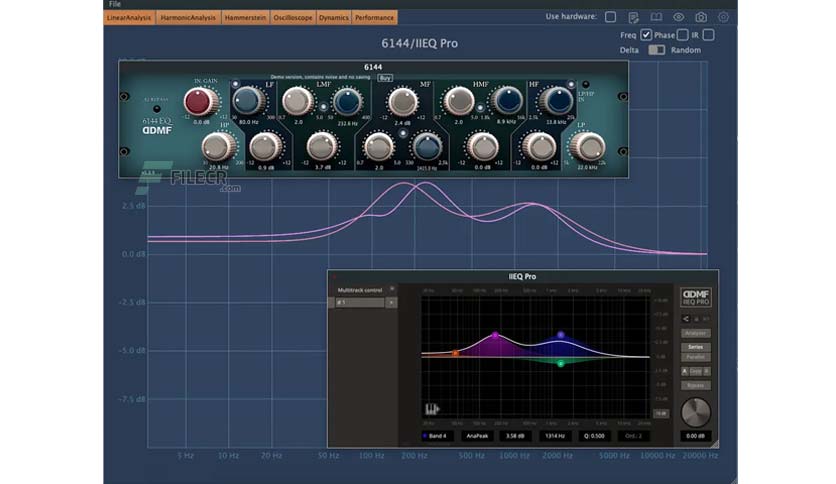Click the Q: 0.500 field
This screenshot has width=836, height=484.
pyautogui.click(x=594, y=436)
